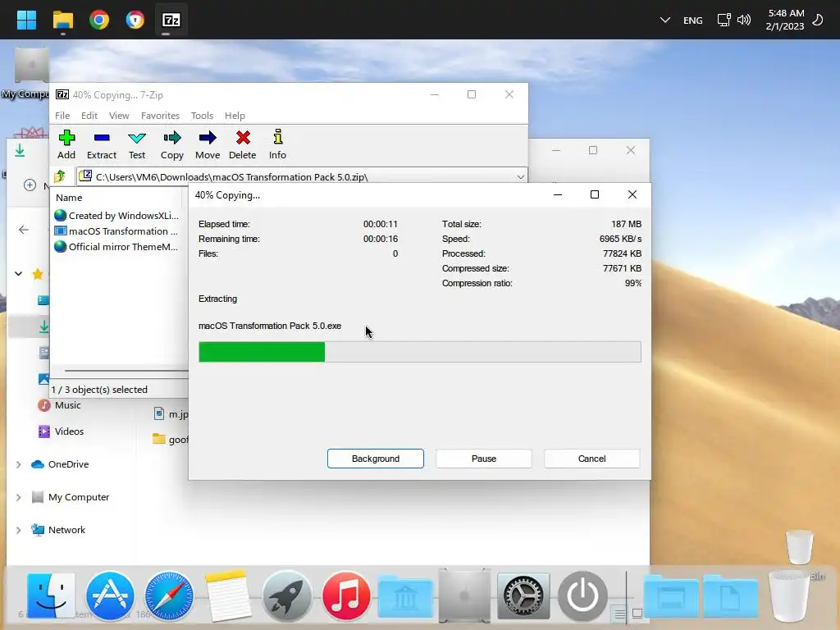Click the ENG language indicator
The height and width of the screenshot is (630, 840).
pyautogui.click(x=692, y=21)
